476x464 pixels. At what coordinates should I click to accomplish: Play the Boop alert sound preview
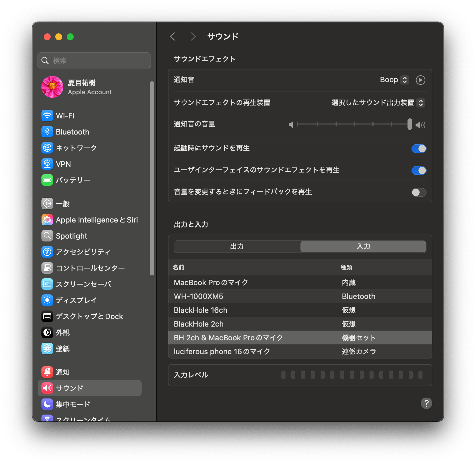(x=420, y=80)
